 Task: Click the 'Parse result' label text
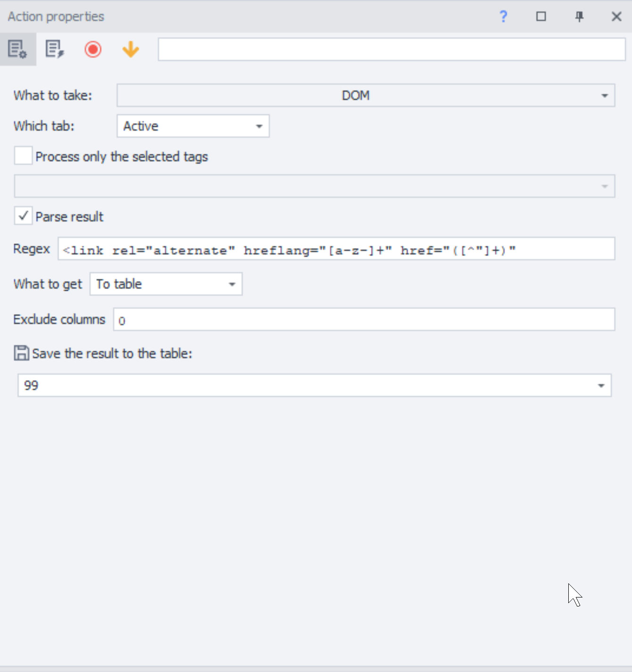69,217
